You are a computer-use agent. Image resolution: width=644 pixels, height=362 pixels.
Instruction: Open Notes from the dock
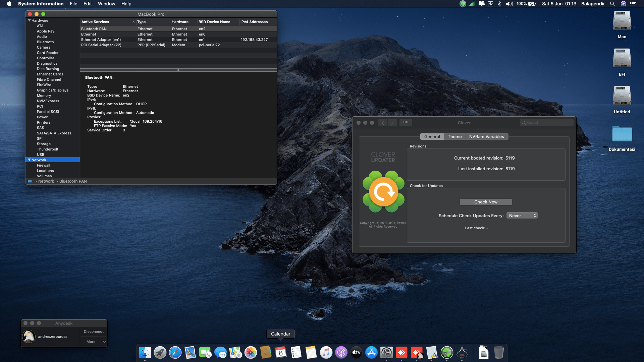click(x=311, y=353)
